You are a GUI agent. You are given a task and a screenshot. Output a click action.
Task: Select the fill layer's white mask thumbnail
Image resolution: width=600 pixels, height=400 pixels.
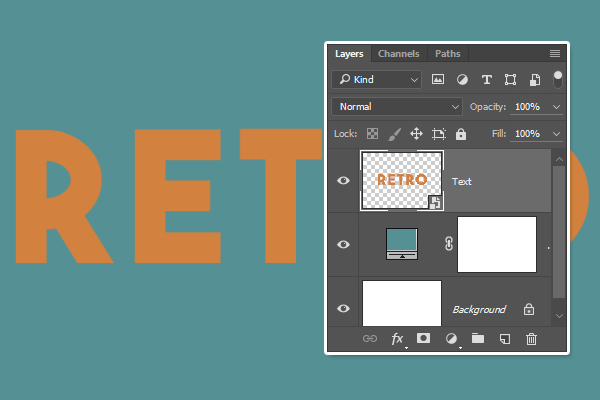tap(497, 244)
